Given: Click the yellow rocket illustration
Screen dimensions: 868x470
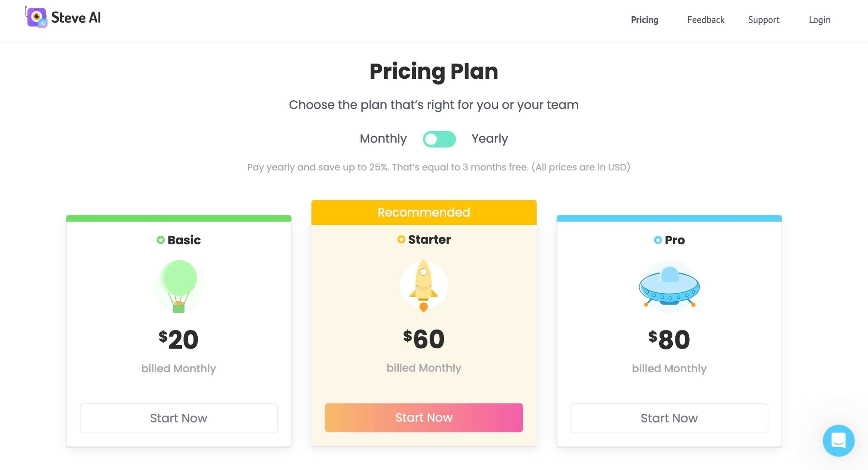Looking at the screenshot, I should coord(423,285).
